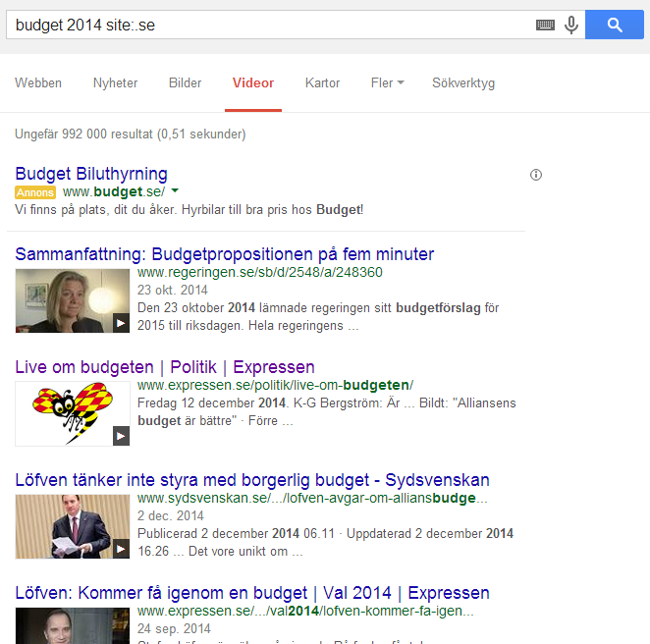Open Löfven: Kommer få igenom en budget
The image size is (650, 644).
(252, 593)
